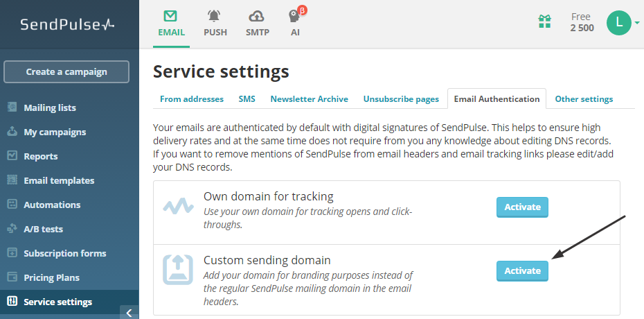
Task: Click the Subscription forms sidebar icon
Action: pyautogui.click(x=12, y=253)
